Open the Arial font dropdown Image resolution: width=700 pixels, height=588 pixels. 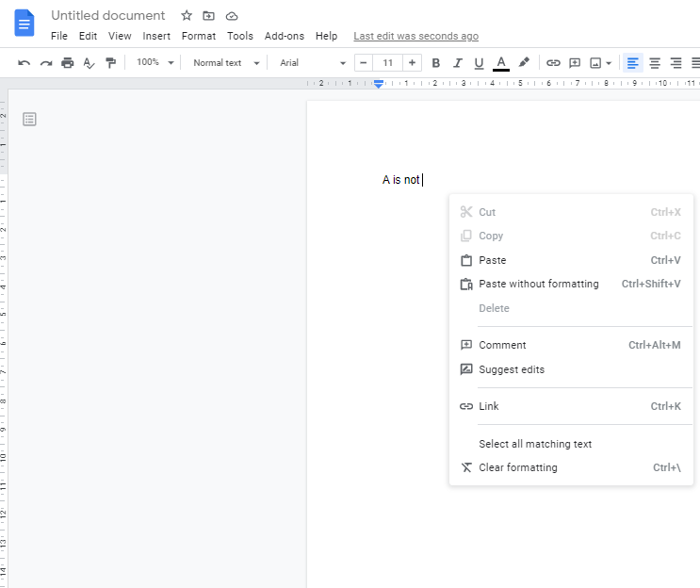tap(313, 63)
